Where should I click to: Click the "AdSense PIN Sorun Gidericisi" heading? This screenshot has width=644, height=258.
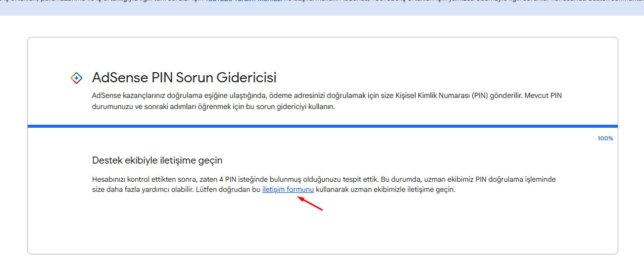[184, 78]
